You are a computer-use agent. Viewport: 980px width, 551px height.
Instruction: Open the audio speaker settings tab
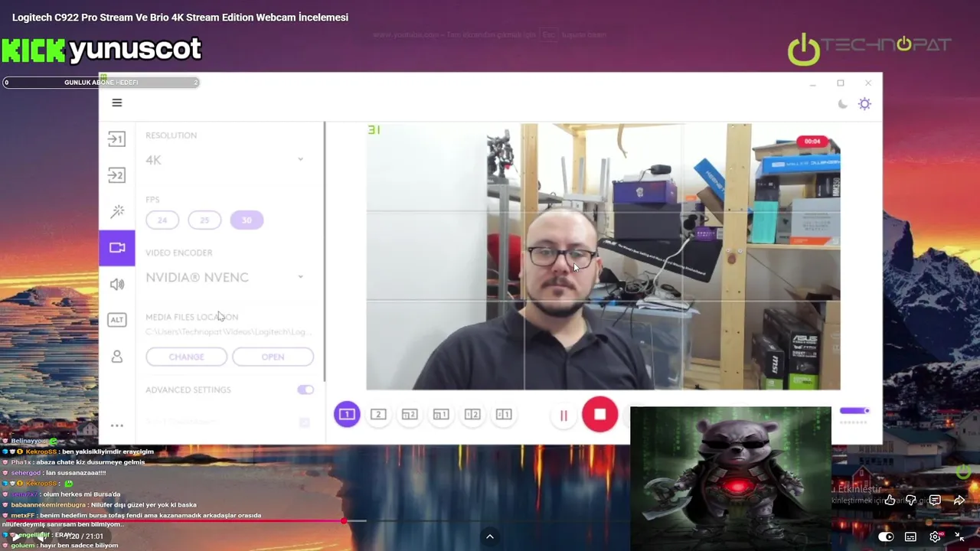[x=117, y=285]
